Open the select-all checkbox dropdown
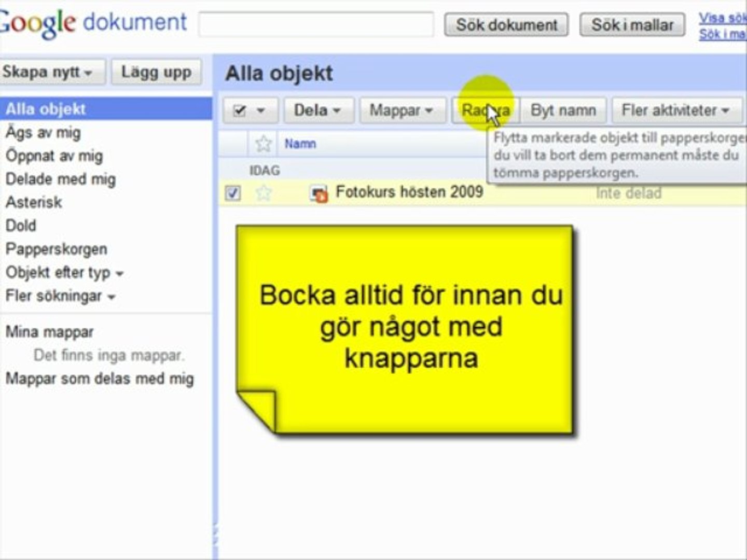The height and width of the screenshot is (560, 747). tap(251, 110)
